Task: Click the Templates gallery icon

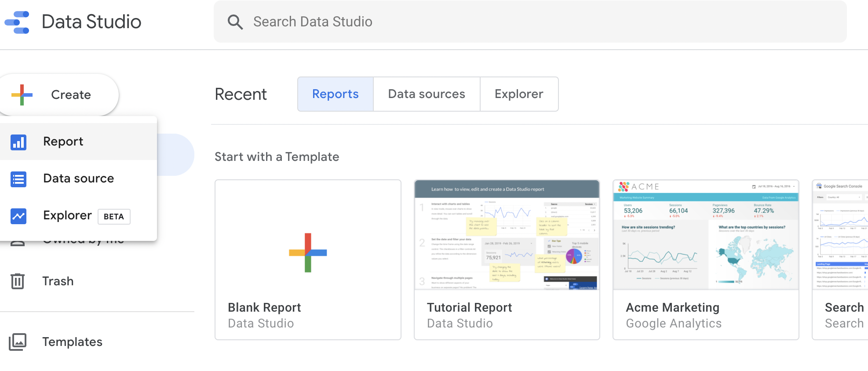Action: pos(18,342)
